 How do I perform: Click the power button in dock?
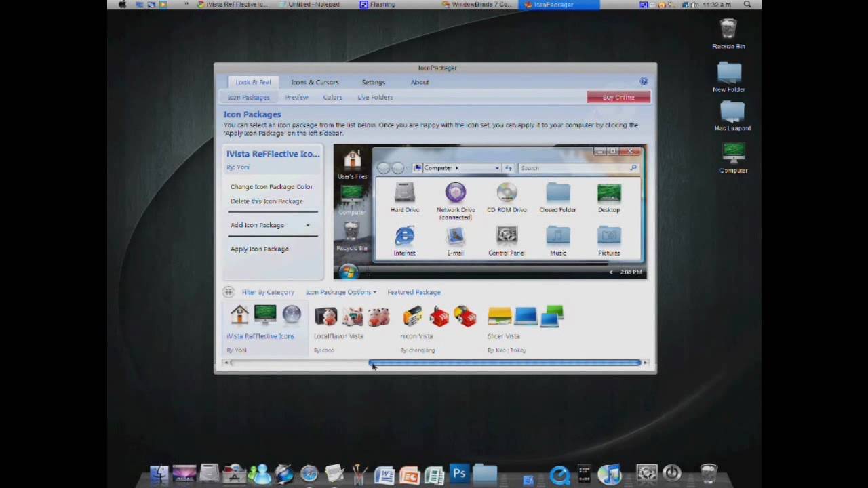coord(672,473)
